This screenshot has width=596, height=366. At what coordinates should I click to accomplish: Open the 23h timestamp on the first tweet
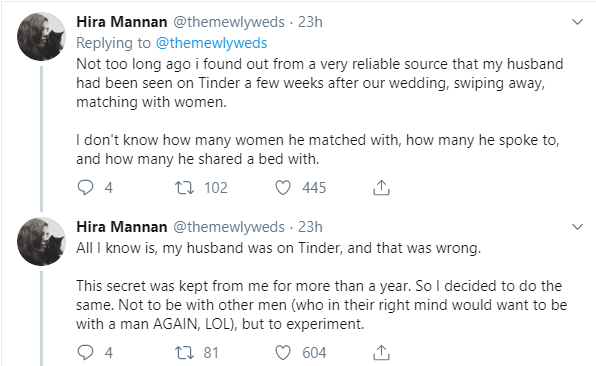(x=310, y=22)
